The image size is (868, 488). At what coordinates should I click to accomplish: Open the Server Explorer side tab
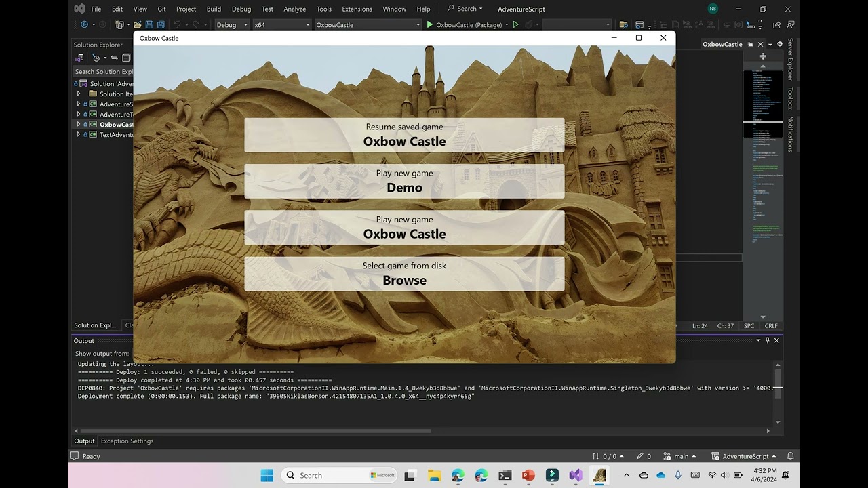(x=790, y=59)
